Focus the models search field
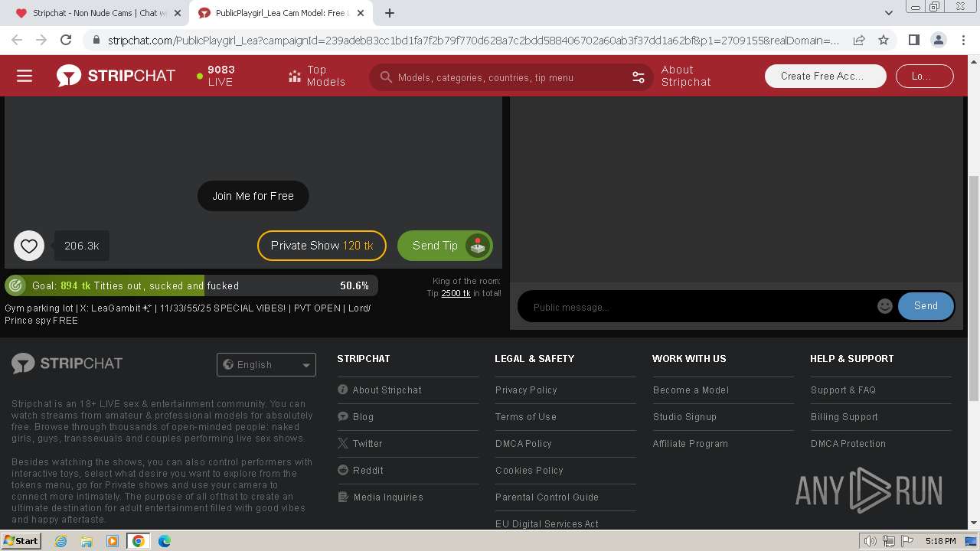Viewport: 980px width, 551px height. 509,77
